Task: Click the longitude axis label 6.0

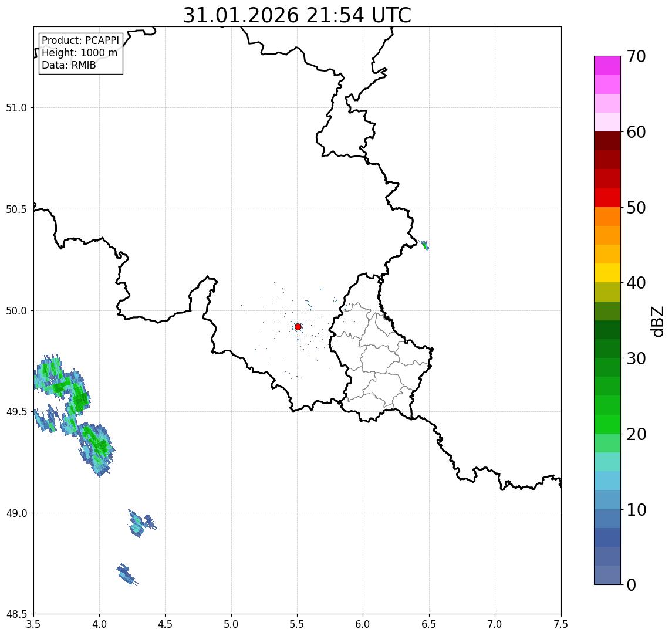Action: point(363,624)
